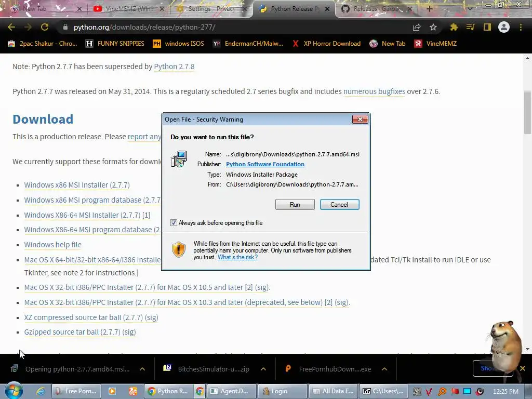Open the media player taskbar icon
The height and width of the screenshot is (399, 532).
point(112,391)
